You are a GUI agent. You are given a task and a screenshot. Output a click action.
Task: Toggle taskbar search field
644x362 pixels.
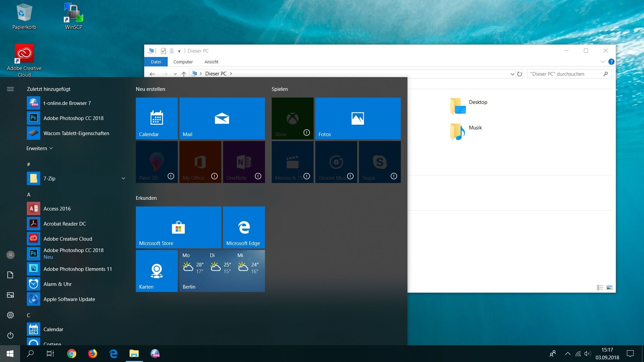point(30,353)
